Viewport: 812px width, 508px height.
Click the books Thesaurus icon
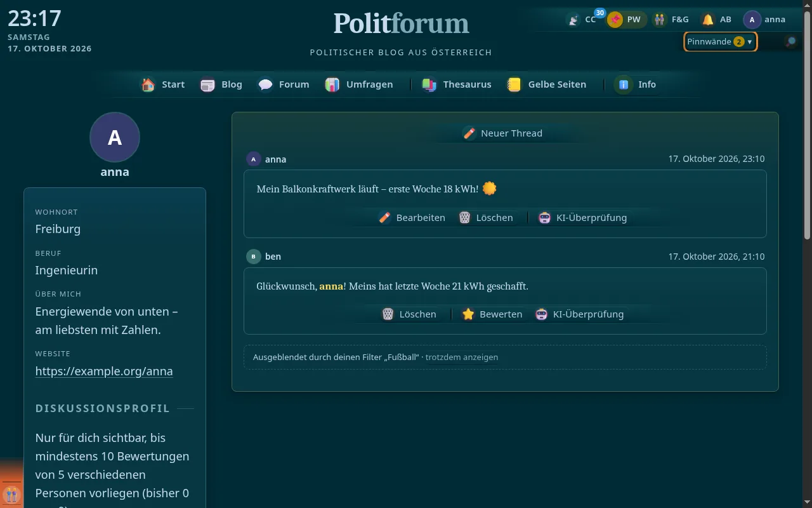429,84
